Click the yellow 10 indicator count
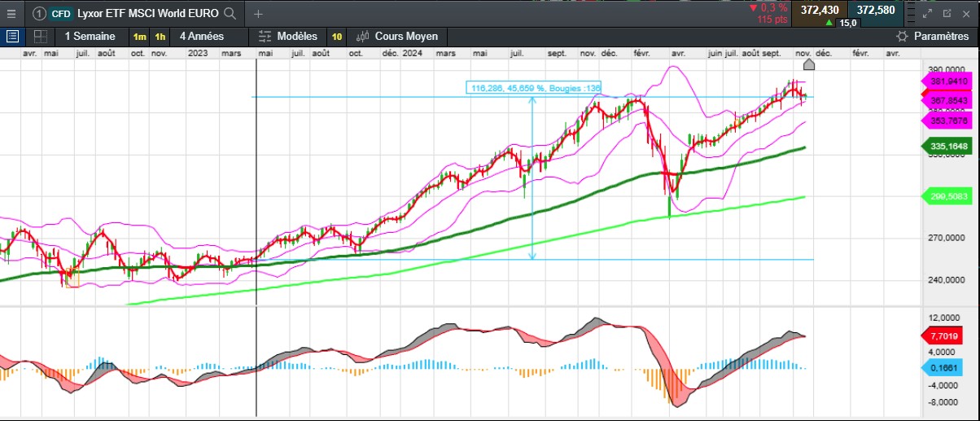Image resolution: width=980 pixels, height=421 pixels. (336, 37)
